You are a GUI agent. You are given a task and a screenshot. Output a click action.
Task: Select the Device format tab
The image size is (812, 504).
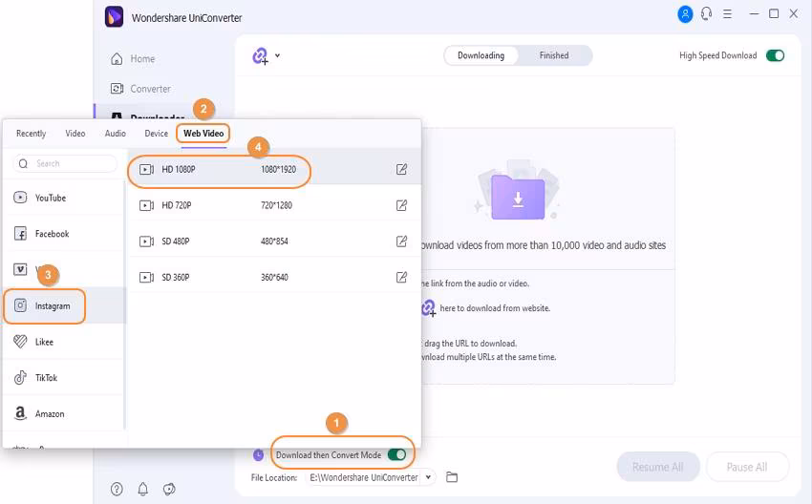coord(156,134)
